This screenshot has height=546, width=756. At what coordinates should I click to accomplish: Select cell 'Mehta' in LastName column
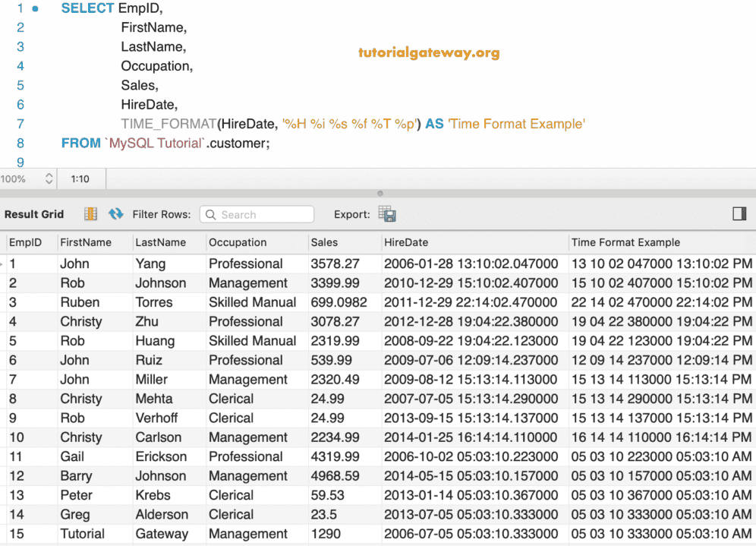coord(154,399)
